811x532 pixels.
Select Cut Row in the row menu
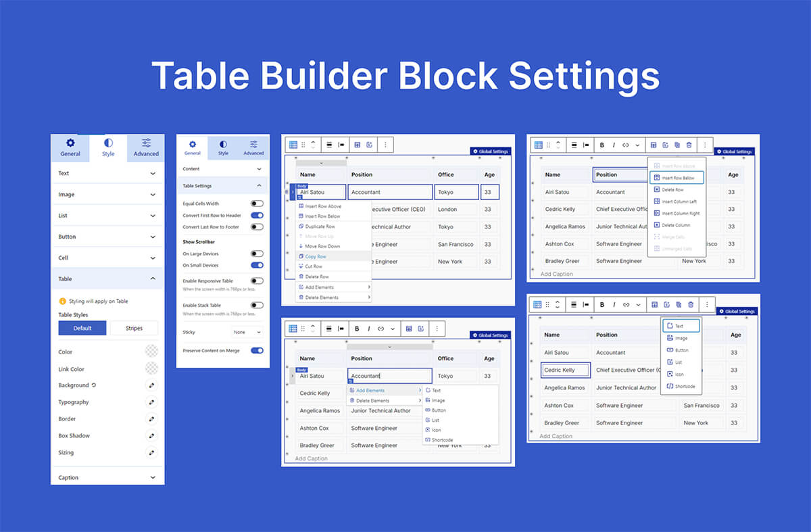[x=334, y=266]
